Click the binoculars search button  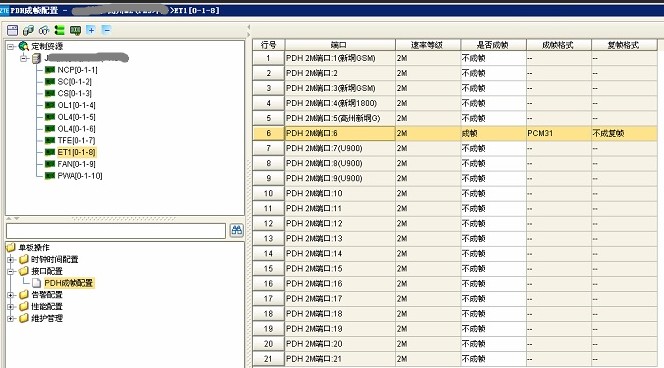click(236, 230)
